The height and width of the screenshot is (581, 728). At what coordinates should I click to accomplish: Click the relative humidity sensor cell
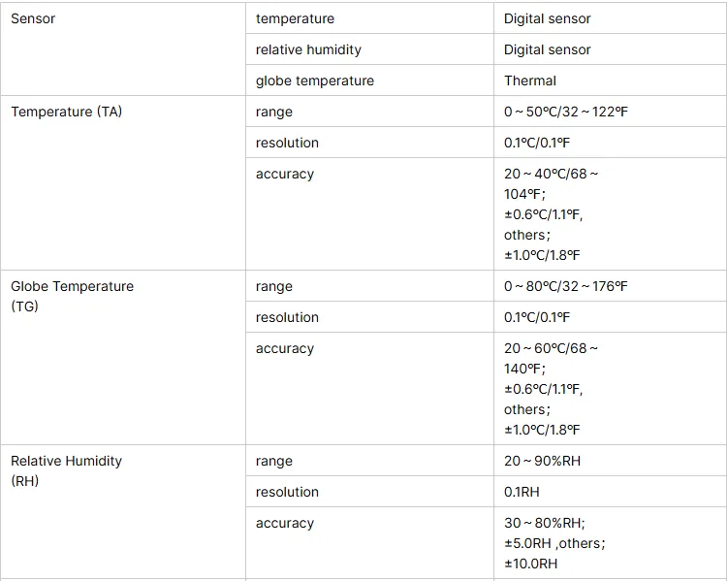tap(369, 49)
